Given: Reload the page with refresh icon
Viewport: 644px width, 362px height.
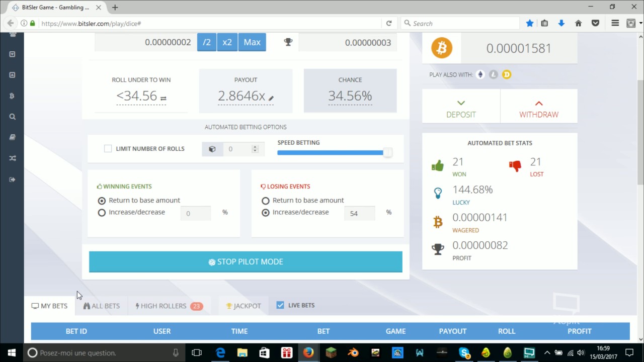Looking at the screenshot, I should (389, 23).
